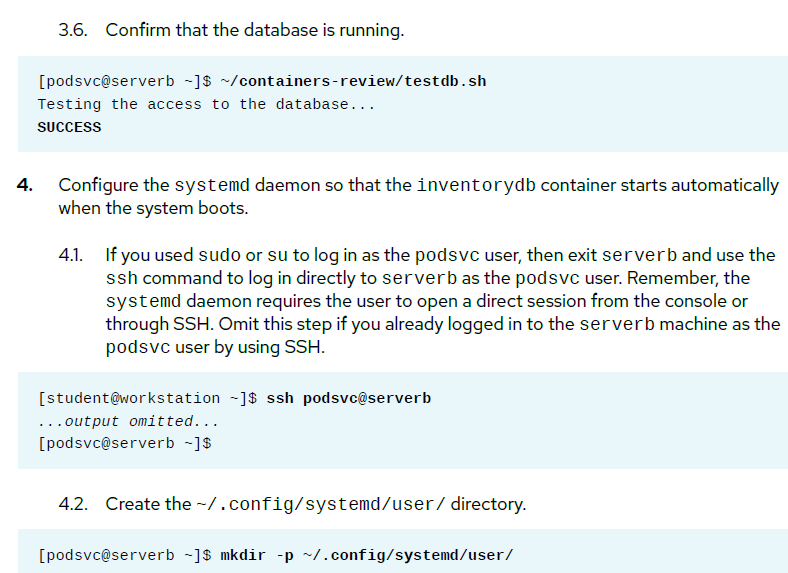Click the step number 4. marker

pyautogui.click(x=25, y=185)
